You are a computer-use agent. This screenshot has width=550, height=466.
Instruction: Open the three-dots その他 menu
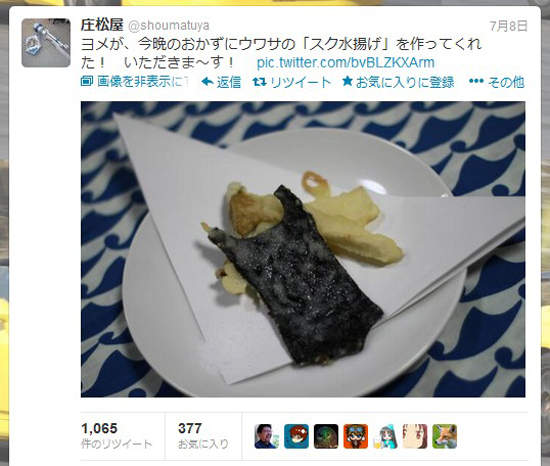[496, 82]
